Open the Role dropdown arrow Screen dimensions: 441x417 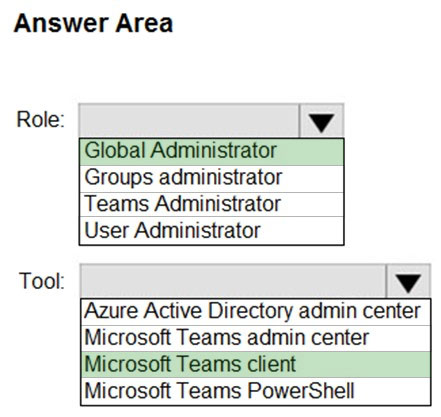click(x=321, y=121)
